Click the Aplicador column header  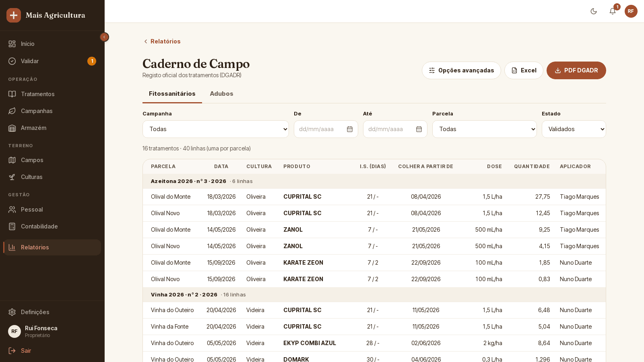tap(575, 167)
